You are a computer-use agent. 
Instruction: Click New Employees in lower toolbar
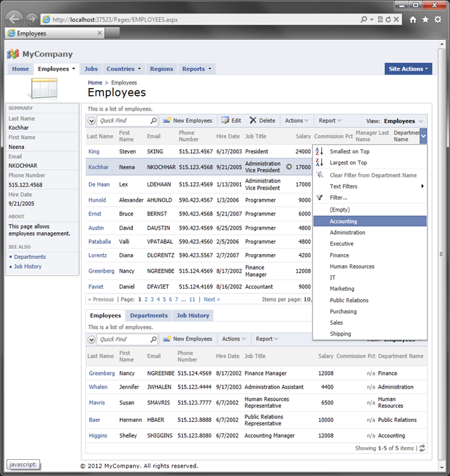click(x=188, y=339)
